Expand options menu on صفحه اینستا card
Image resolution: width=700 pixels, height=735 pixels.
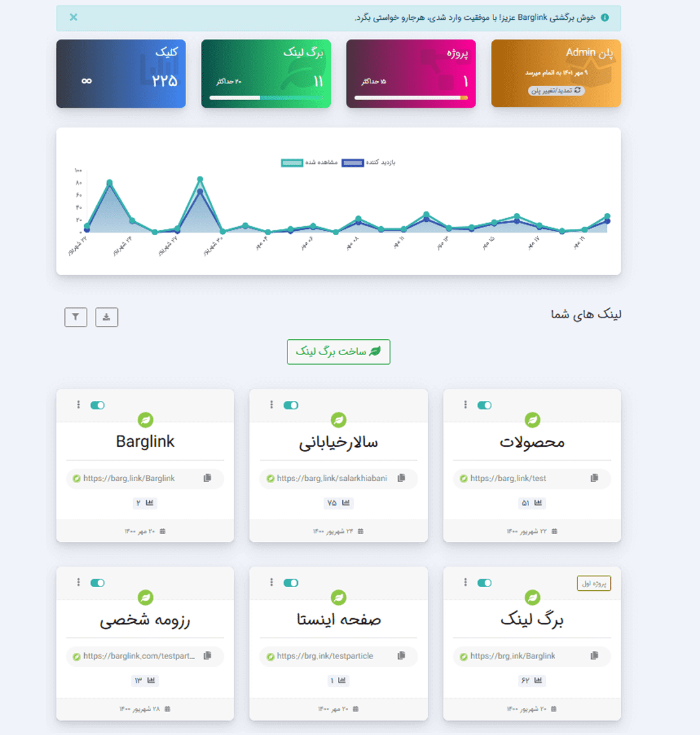272,583
